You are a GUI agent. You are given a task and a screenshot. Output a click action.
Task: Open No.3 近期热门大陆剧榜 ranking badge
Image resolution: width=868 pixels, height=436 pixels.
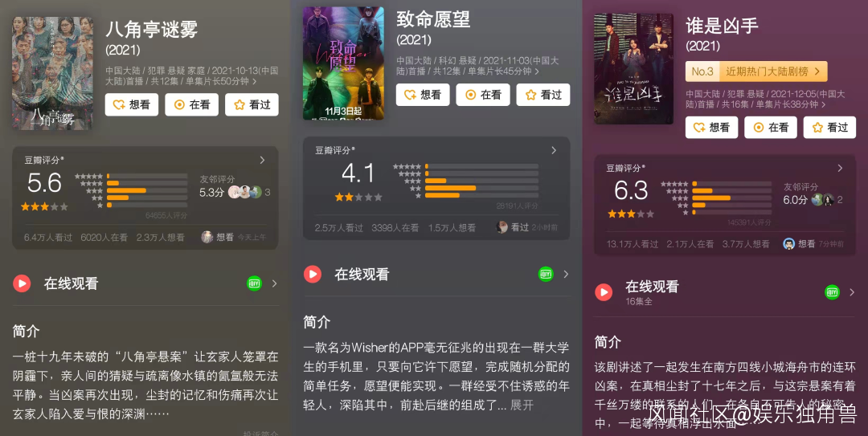click(x=756, y=71)
